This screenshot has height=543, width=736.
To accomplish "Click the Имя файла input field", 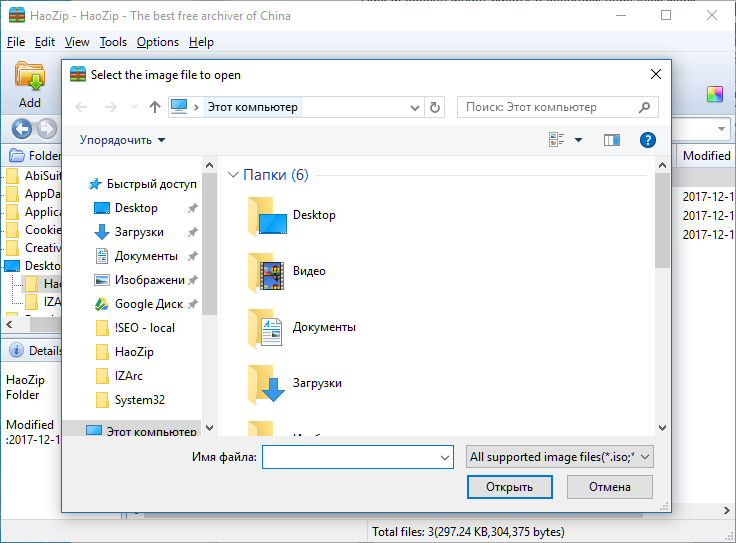I will [358, 457].
